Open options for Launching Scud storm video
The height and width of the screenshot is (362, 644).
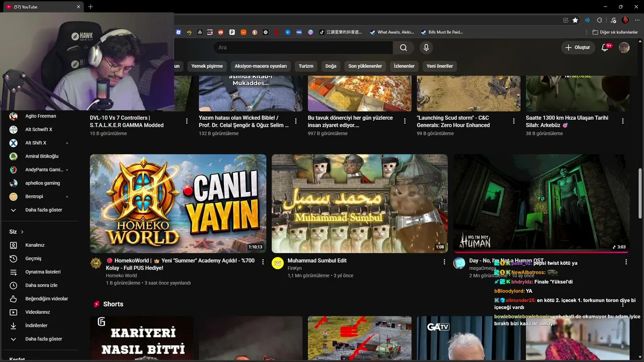coord(514,121)
